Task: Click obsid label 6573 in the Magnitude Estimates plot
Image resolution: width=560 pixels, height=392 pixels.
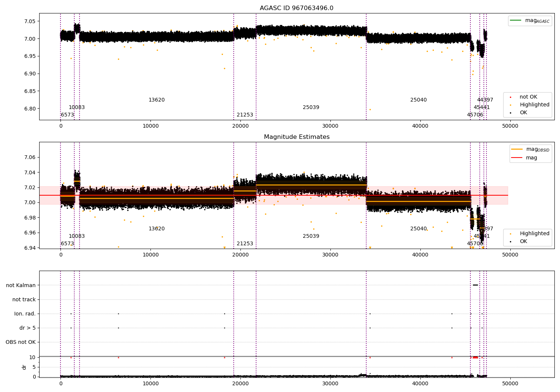Action: pyautogui.click(x=67, y=244)
